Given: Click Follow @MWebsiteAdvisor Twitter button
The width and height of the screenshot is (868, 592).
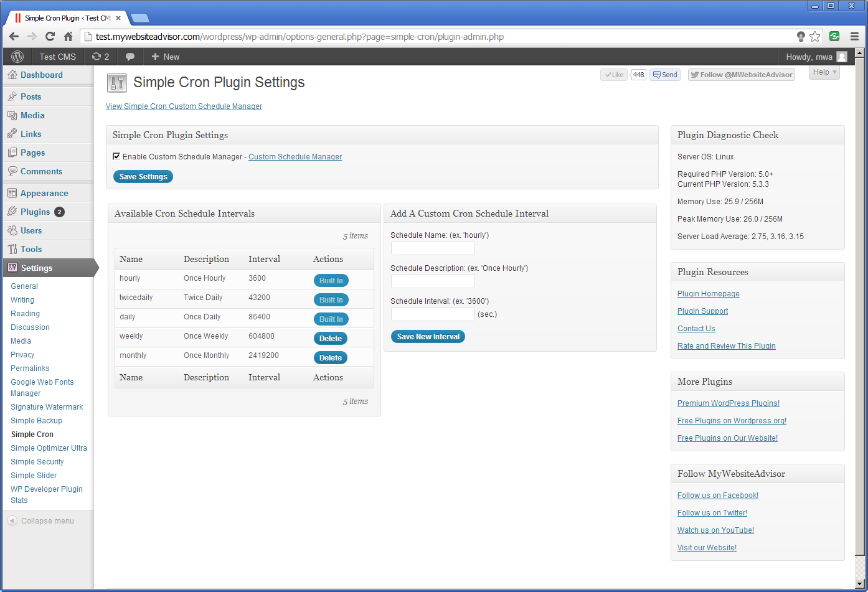Looking at the screenshot, I should (x=742, y=75).
